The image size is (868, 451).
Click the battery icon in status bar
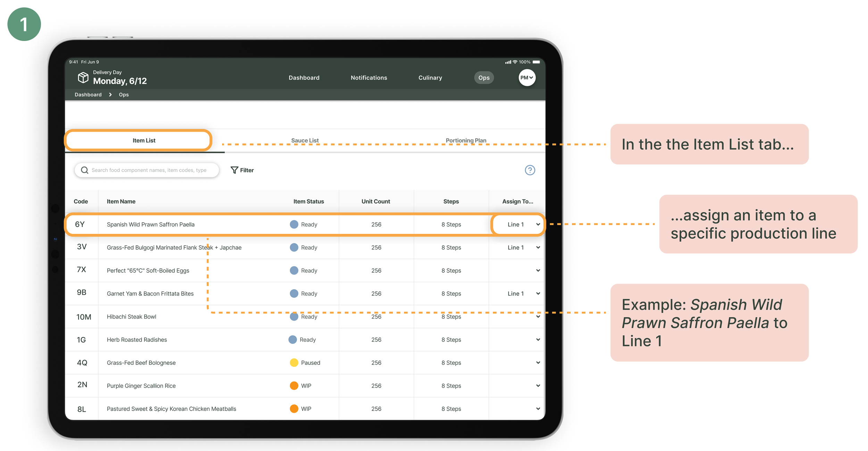tap(536, 62)
